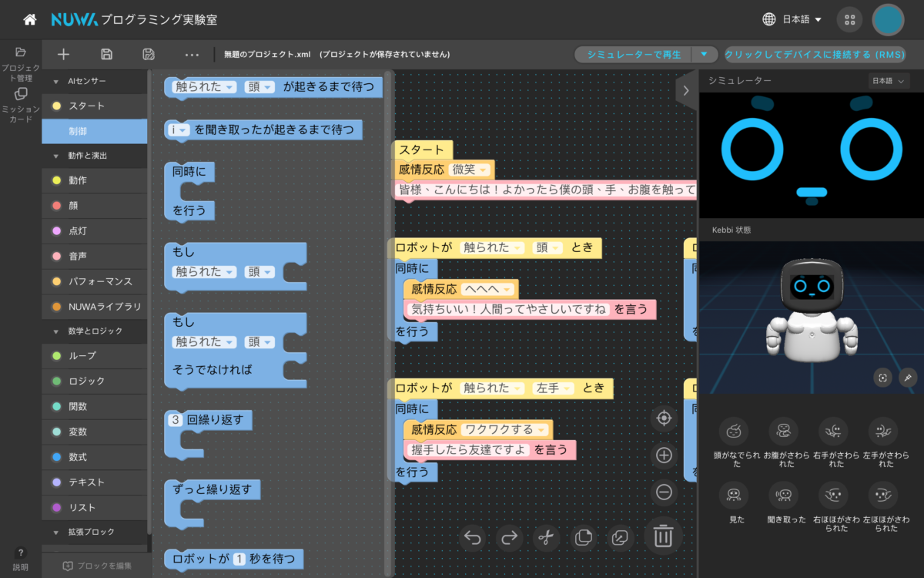924x578 pixels.
Task: Click the シミュレーターで再生 button
Action: [x=633, y=55]
